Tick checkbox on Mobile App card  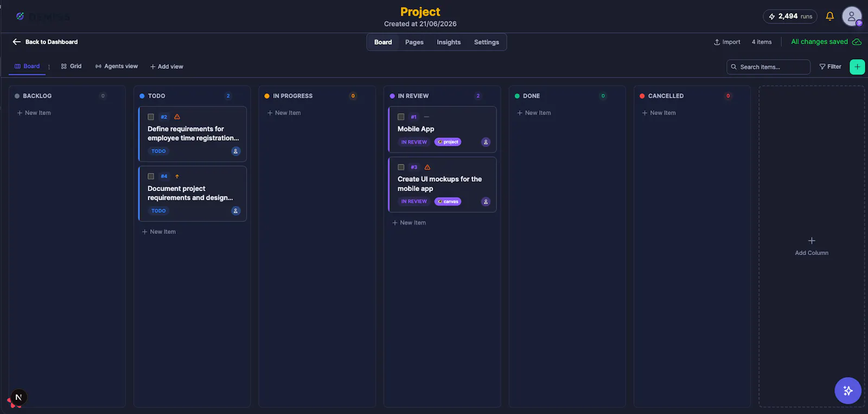tap(401, 117)
